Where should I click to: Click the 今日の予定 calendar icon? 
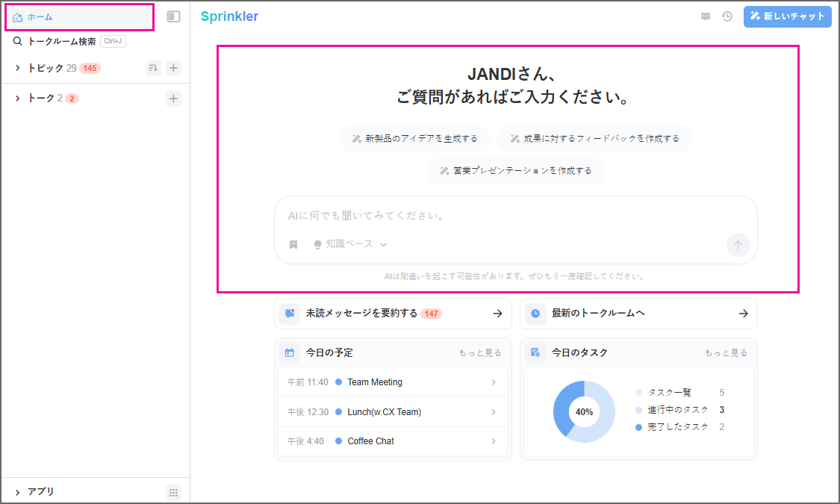click(290, 353)
